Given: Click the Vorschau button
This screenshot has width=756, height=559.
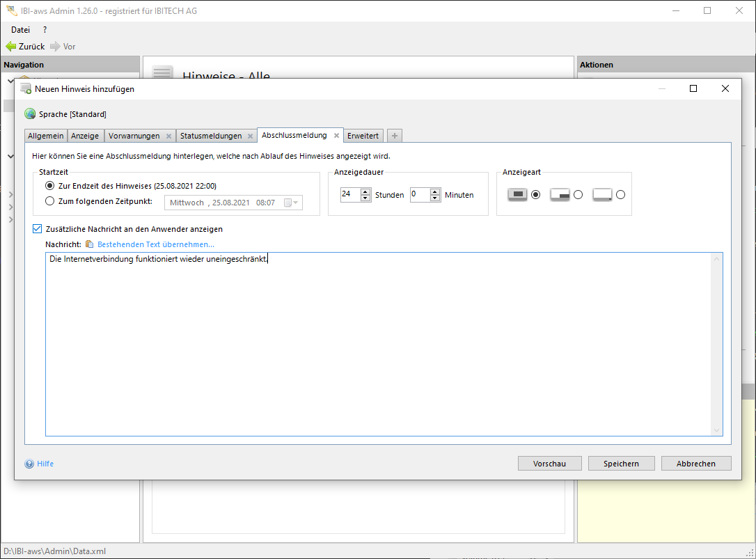Looking at the screenshot, I should tap(549, 464).
